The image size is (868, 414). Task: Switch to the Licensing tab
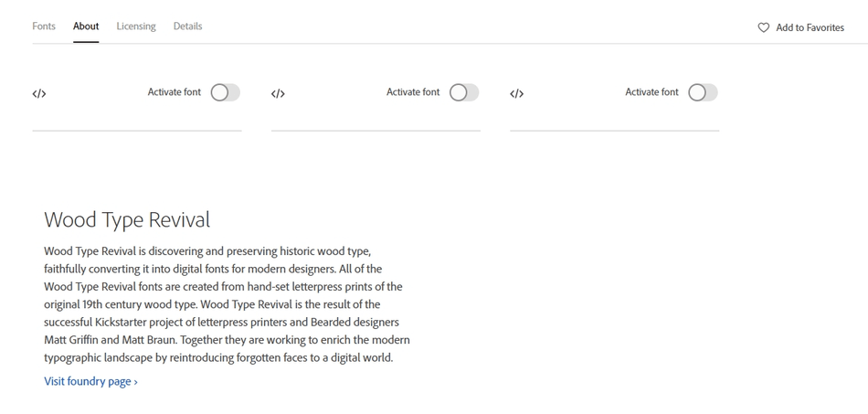click(136, 26)
